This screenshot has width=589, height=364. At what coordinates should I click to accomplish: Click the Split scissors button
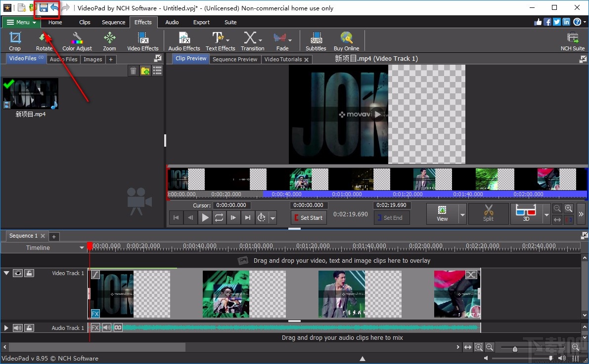click(x=488, y=214)
